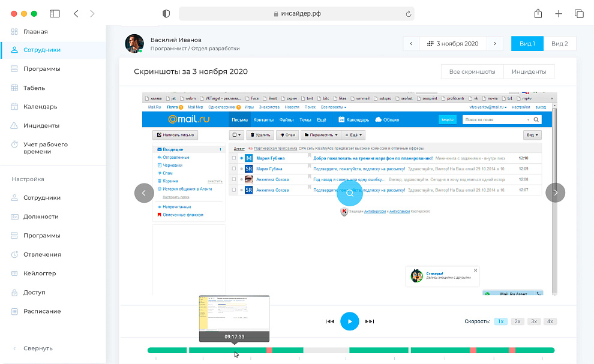The image size is (594, 364).
Task: Set playback speed to 4x
Action: pos(550,321)
